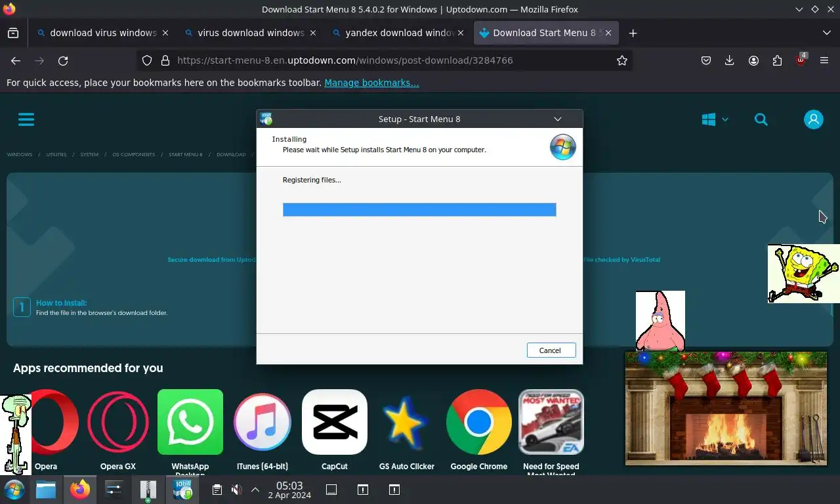Screen dimensions: 840x504
Task: Click Manage bookmarks link
Action: point(371,83)
